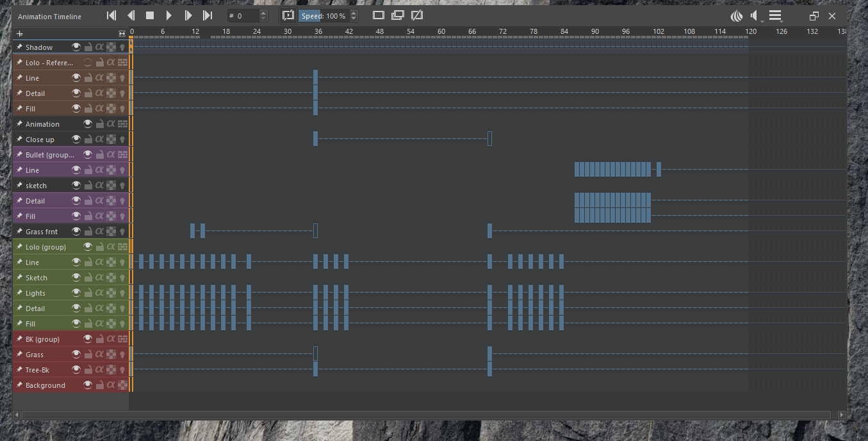Toggle onion skin bulb on Grass frnt

coord(122,232)
